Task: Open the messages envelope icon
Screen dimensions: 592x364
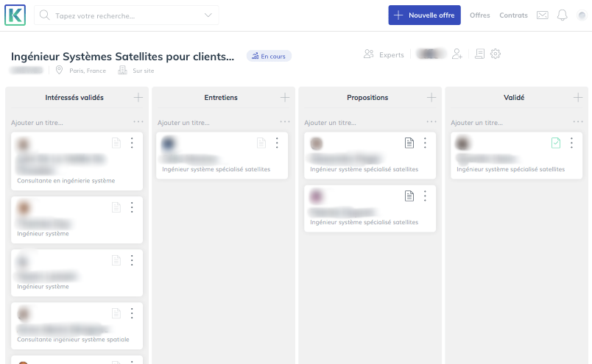Action: [x=543, y=15]
